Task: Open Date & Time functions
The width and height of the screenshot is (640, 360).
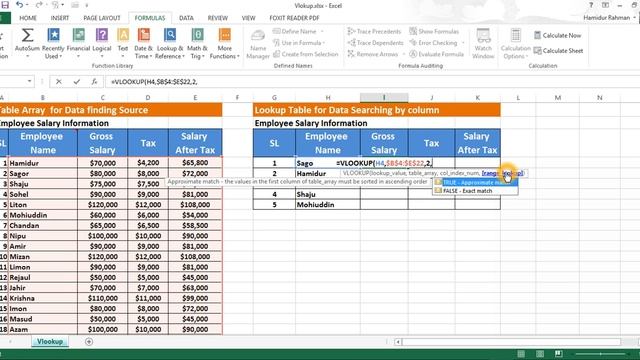Action: 143,44
